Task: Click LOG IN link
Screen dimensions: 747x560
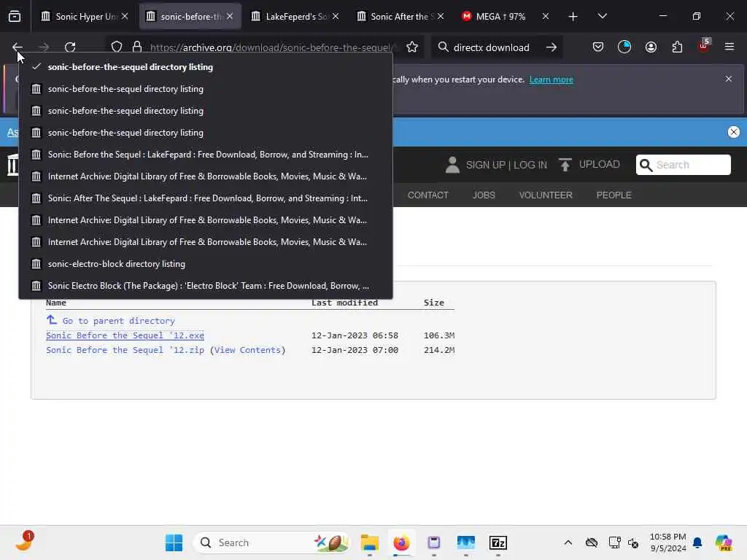Action: [x=530, y=165]
